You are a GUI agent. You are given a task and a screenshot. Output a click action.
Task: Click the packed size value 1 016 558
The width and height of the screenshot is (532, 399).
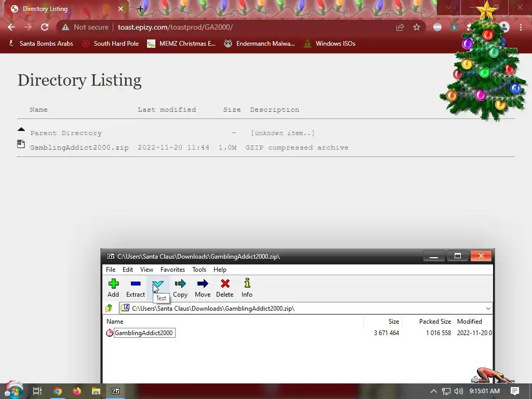(438, 333)
